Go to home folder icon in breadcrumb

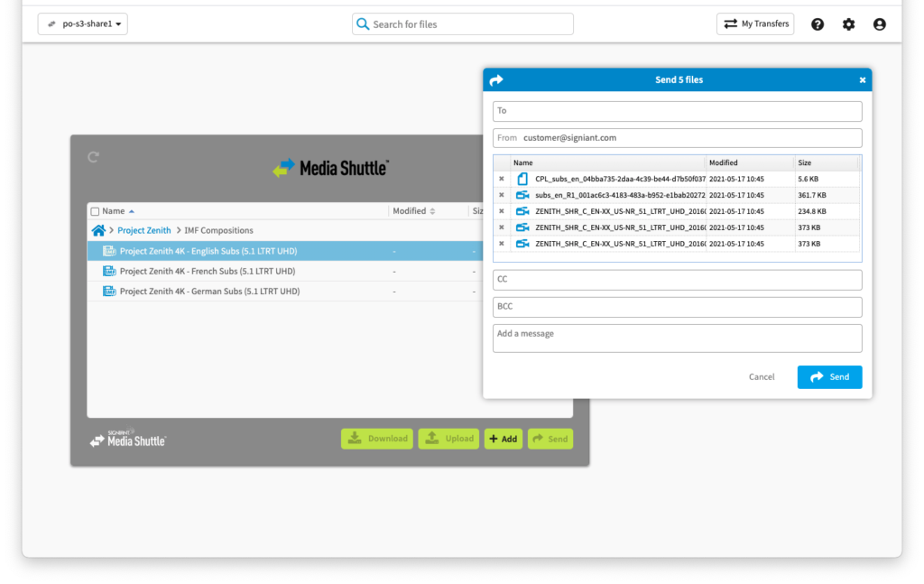click(98, 230)
